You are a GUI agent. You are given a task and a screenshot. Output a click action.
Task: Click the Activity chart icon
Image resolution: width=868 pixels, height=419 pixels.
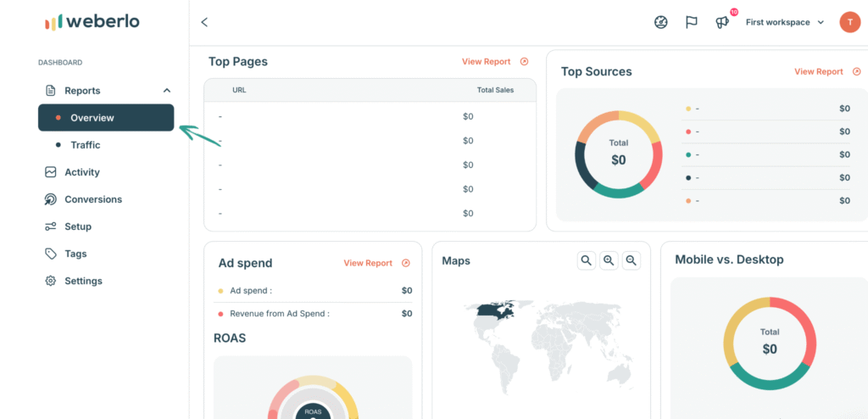point(50,172)
